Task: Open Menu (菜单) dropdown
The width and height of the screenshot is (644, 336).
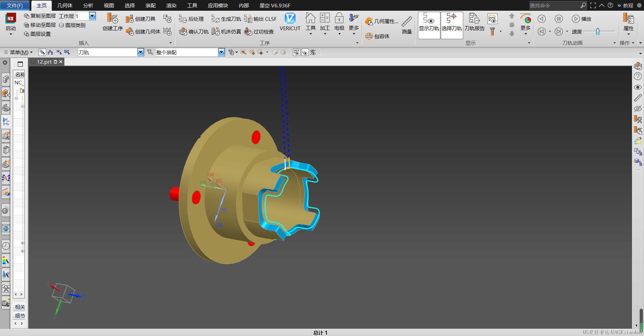Action: [18, 52]
